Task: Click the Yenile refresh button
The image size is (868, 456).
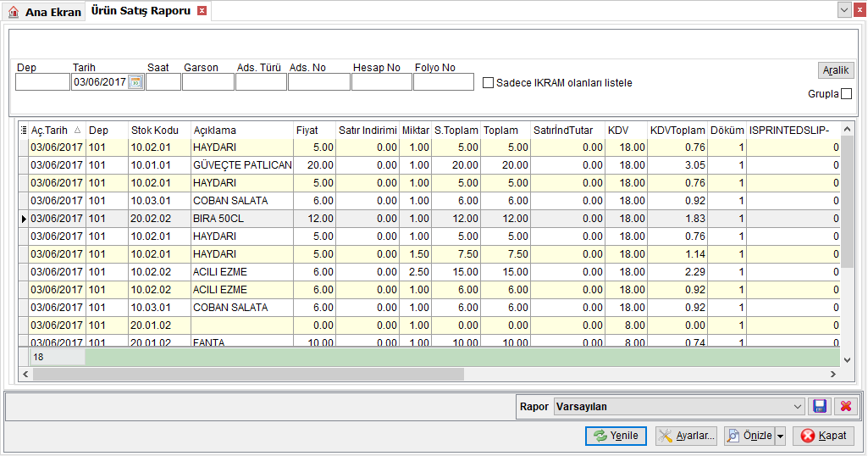Action: click(x=616, y=436)
